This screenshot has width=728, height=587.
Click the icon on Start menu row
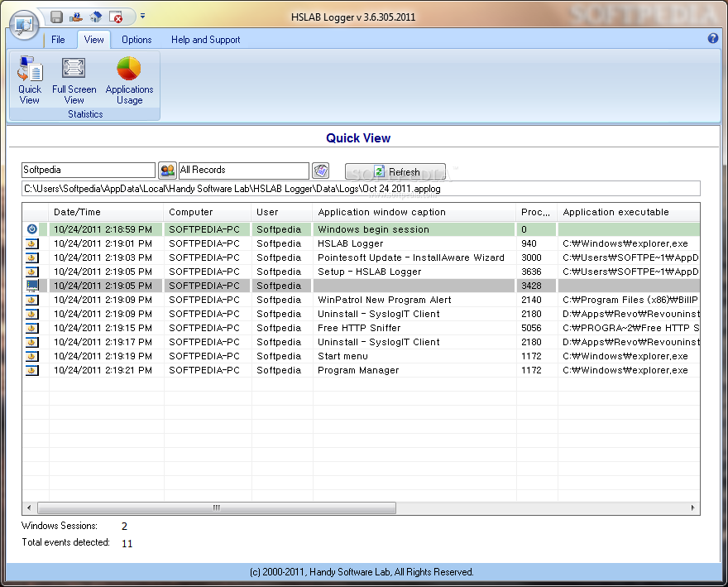click(32, 356)
